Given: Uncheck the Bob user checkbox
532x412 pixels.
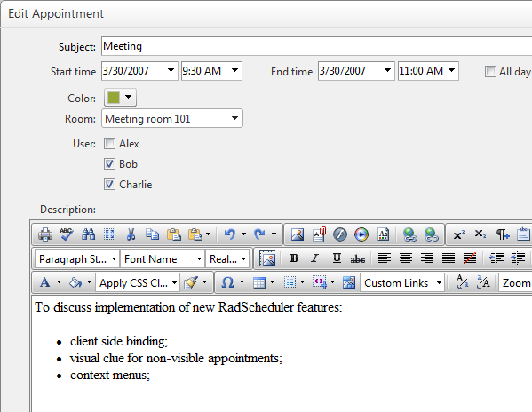Looking at the screenshot, I should tap(109, 164).
